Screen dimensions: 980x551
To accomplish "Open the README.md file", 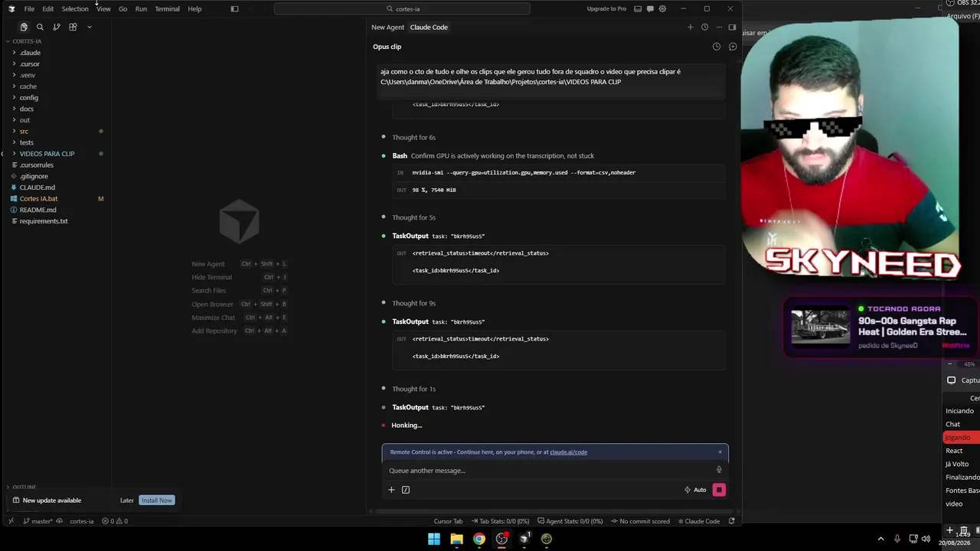I will pyautogui.click(x=38, y=210).
